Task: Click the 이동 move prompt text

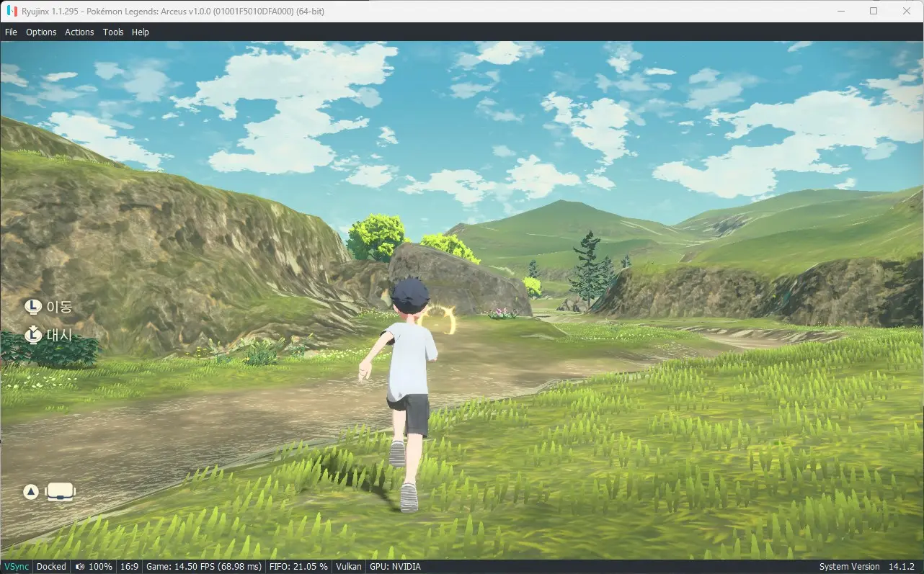Action: 60,307
